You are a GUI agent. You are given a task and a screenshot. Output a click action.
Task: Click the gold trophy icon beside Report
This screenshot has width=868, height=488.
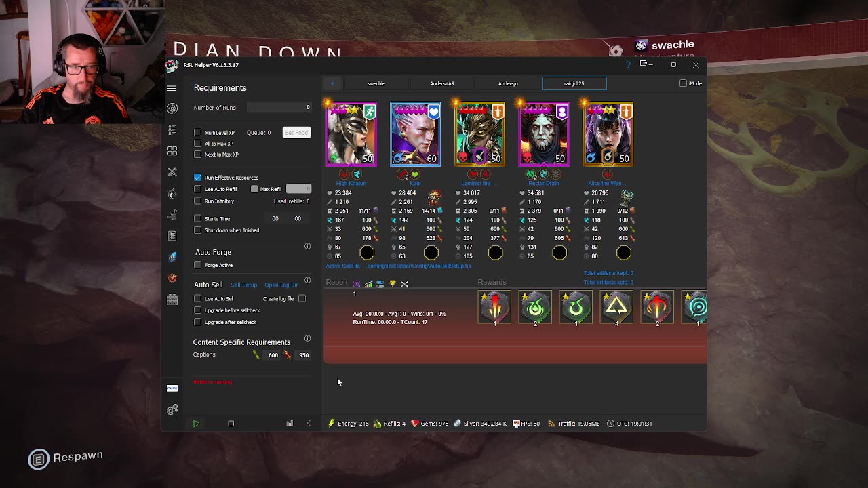pos(392,284)
